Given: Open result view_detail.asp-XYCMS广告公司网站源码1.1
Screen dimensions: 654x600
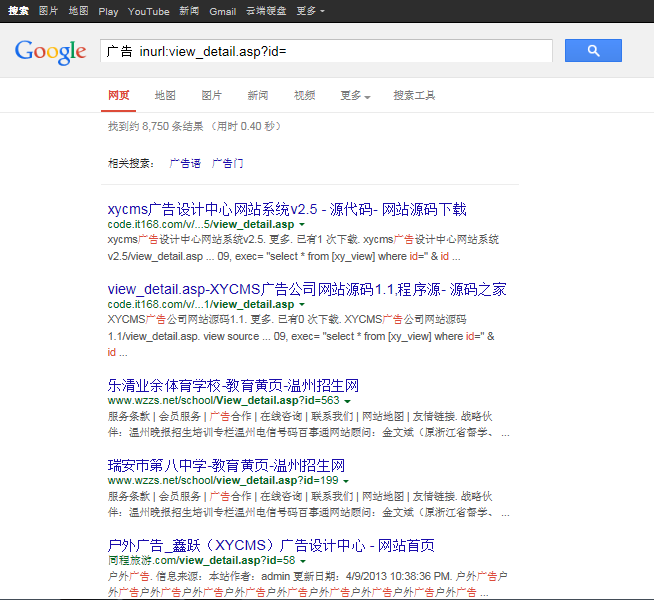Looking at the screenshot, I should (307, 289).
